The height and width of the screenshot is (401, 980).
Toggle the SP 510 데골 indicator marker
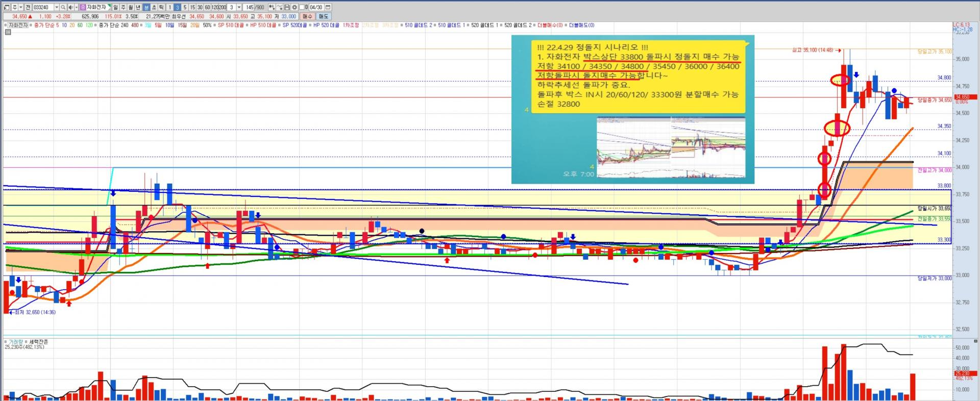click(x=215, y=25)
